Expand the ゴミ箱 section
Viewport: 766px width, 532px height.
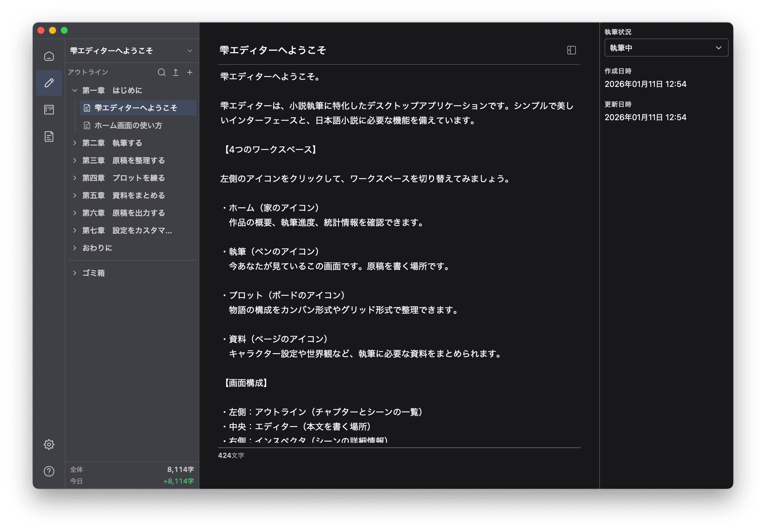coord(75,273)
